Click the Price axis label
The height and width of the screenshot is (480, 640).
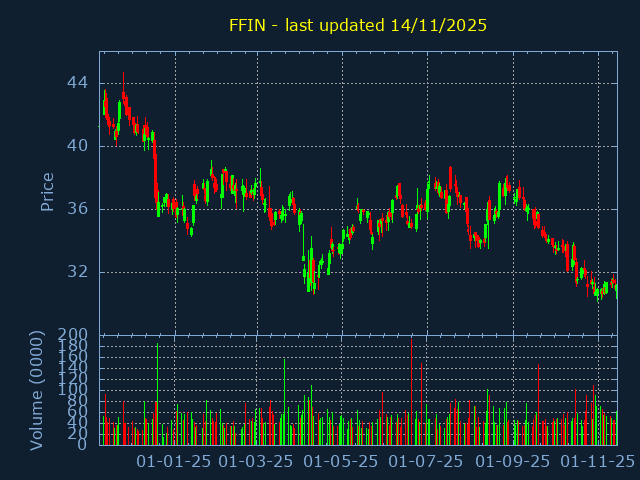pos(47,191)
